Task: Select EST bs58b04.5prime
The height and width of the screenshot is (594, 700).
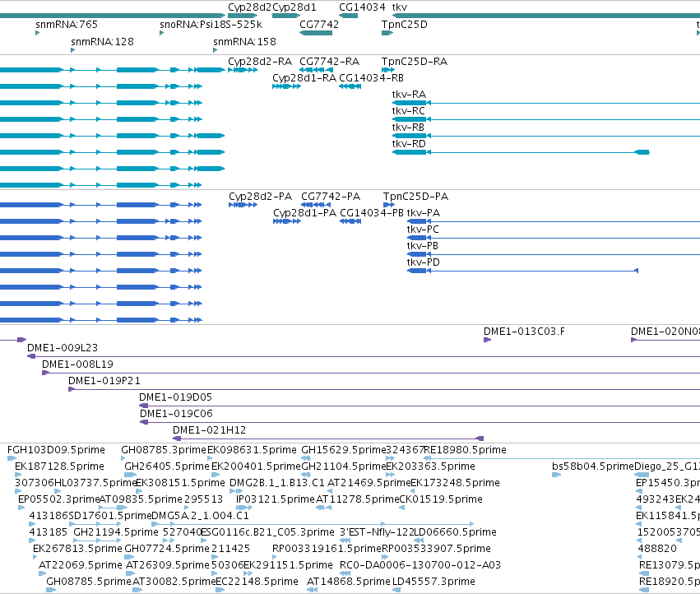Action: point(593,466)
